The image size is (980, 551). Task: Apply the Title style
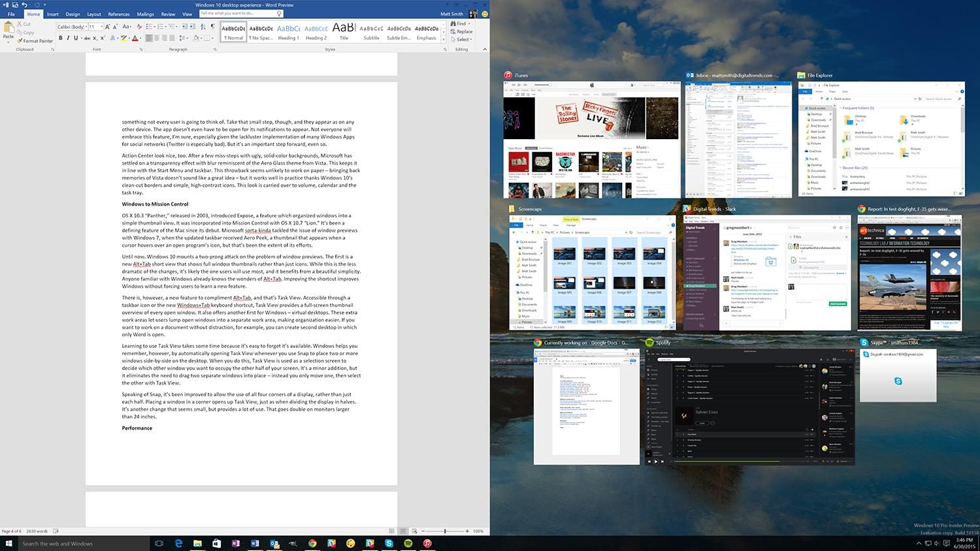click(344, 32)
